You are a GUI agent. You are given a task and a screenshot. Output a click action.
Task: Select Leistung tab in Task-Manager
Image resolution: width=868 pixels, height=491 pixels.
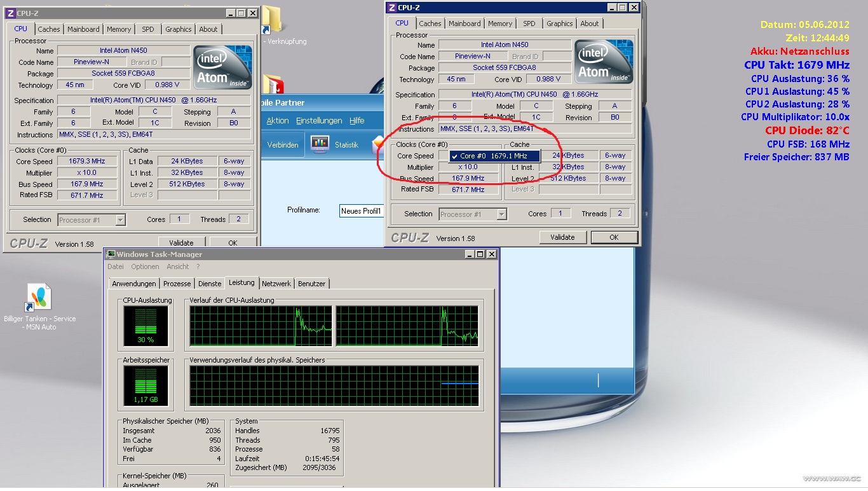[x=241, y=282]
